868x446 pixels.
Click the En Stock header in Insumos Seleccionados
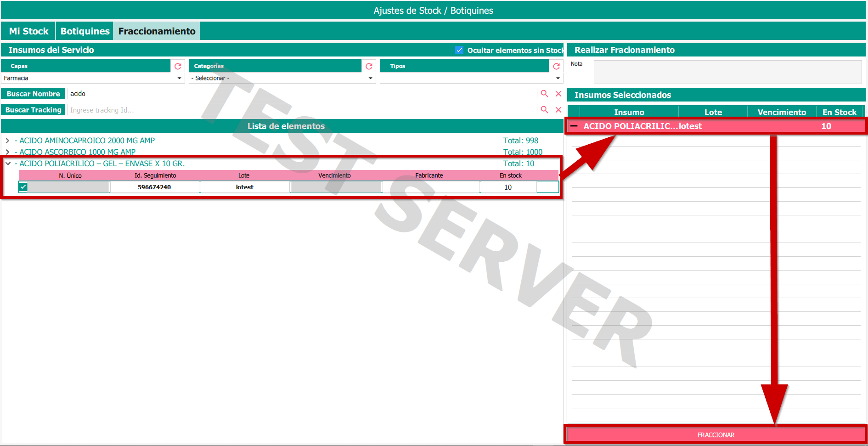[x=840, y=112]
